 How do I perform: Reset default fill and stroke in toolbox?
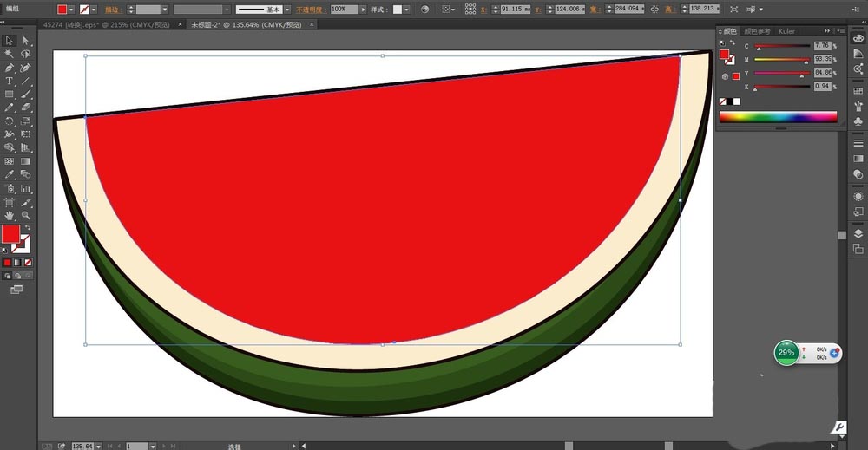click(5, 250)
